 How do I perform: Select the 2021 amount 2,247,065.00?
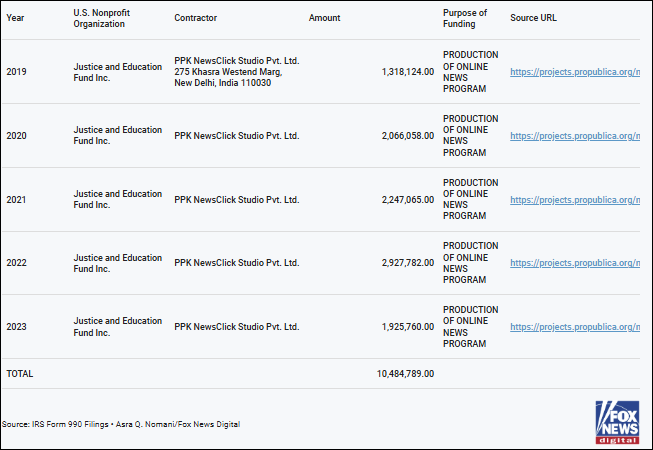pyautogui.click(x=408, y=200)
